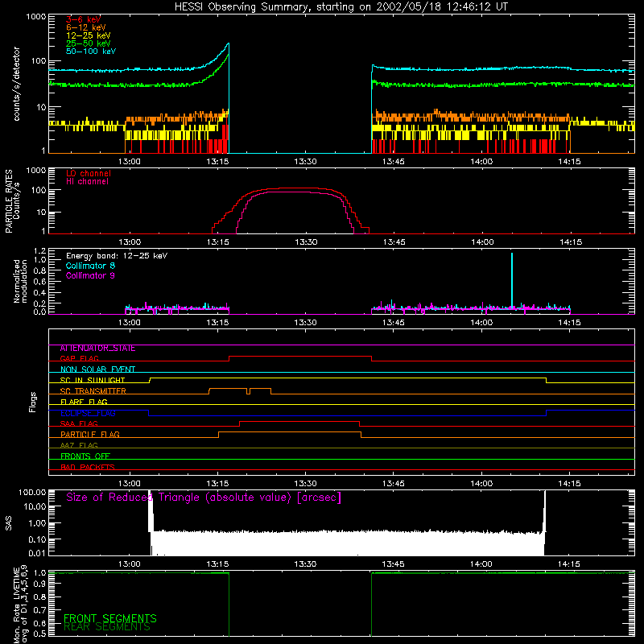Select the 50-100 keV legend label
Viewport: 644px width, 644px height.
91,52
